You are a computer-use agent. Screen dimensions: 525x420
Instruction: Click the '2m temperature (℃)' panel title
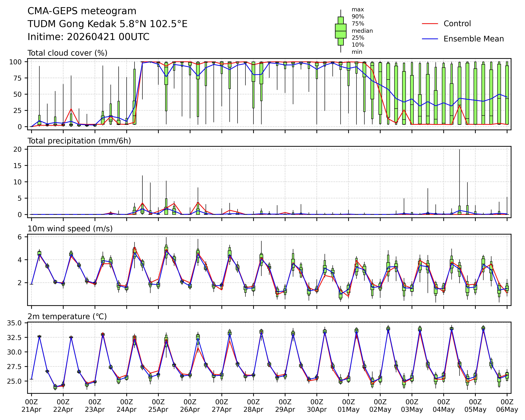point(67,317)
